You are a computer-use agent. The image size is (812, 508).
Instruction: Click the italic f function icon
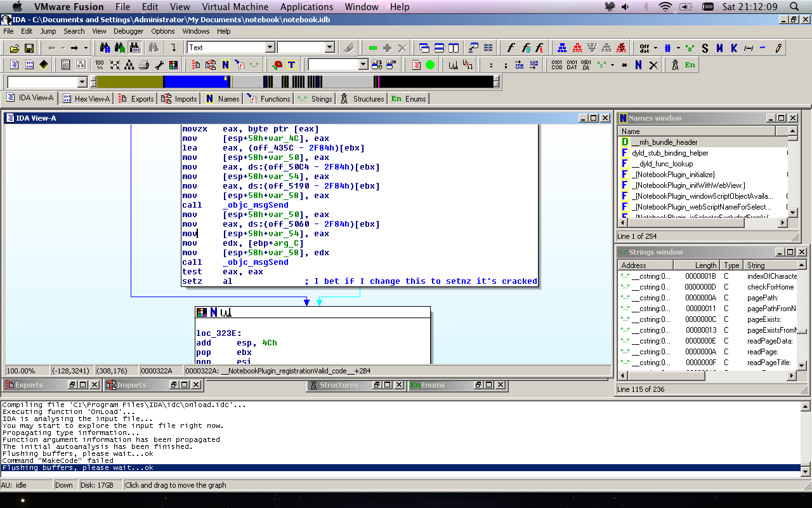511,48
